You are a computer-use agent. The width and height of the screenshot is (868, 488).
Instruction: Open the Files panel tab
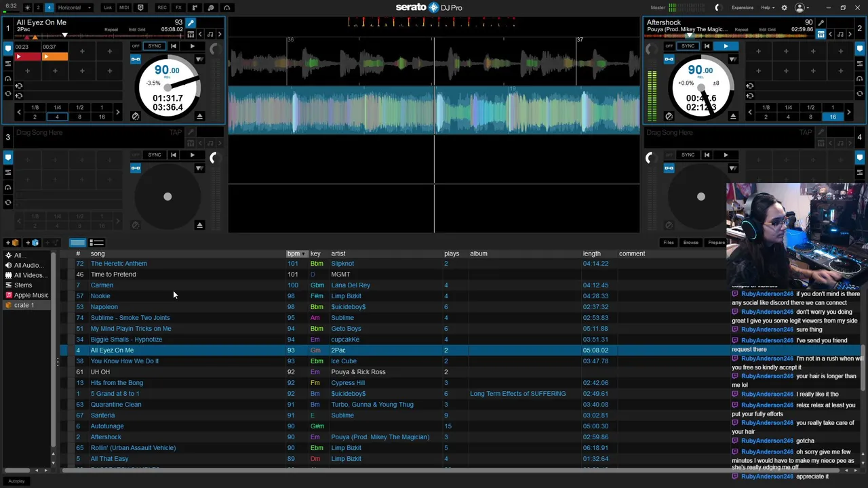point(669,243)
